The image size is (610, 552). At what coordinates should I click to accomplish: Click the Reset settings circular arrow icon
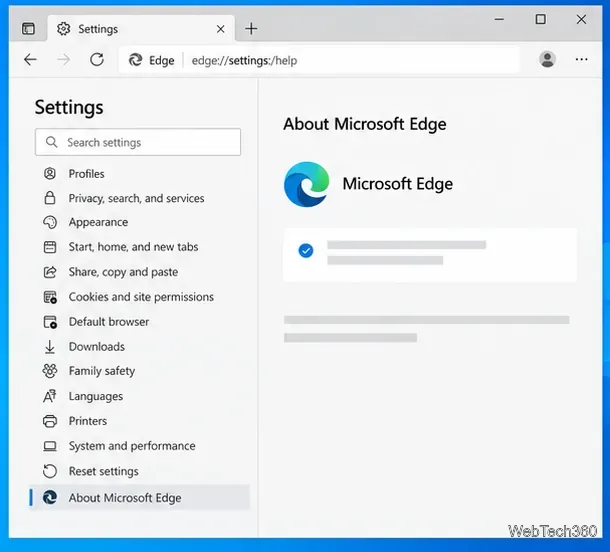click(x=50, y=471)
